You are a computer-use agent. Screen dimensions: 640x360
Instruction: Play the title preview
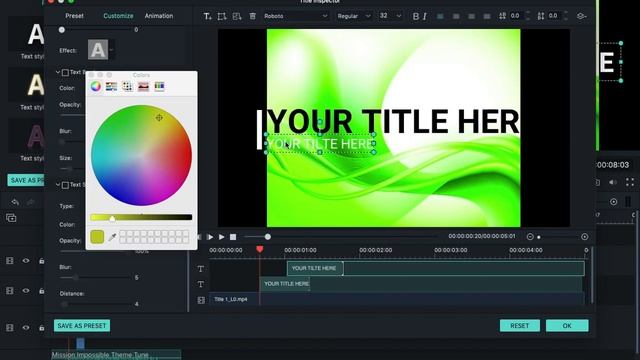point(222,237)
